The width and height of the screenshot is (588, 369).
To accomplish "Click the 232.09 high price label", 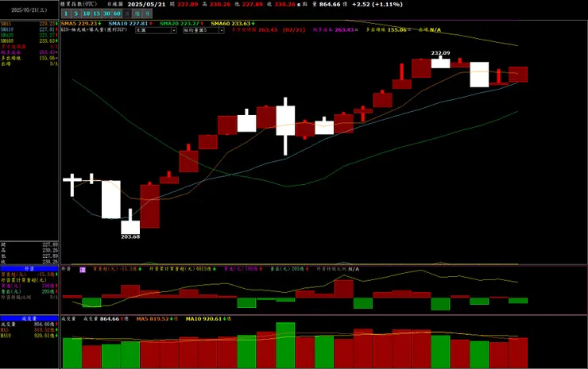I will (440, 53).
